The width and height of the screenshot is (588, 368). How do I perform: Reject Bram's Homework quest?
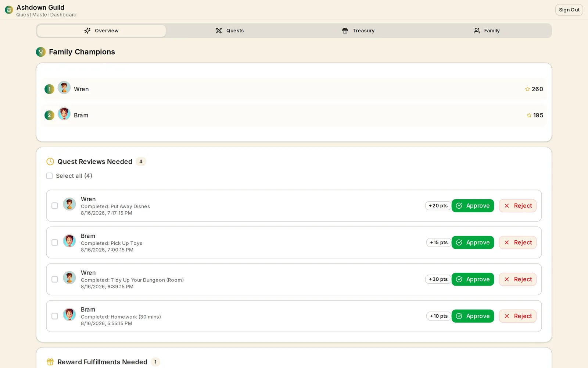pyautogui.click(x=517, y=316)
